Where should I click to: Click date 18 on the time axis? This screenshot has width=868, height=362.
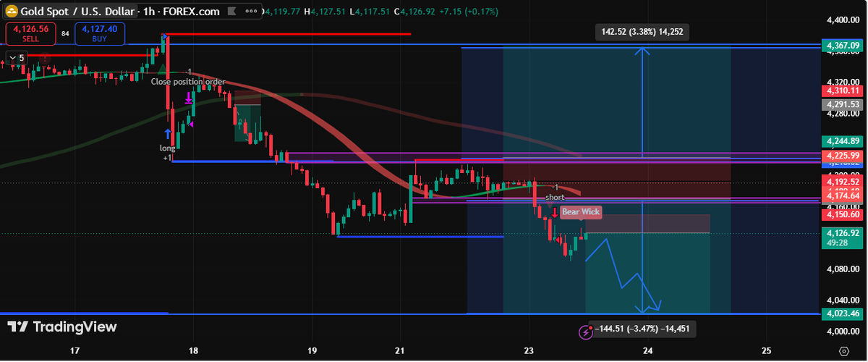click(x=193, y=350)
